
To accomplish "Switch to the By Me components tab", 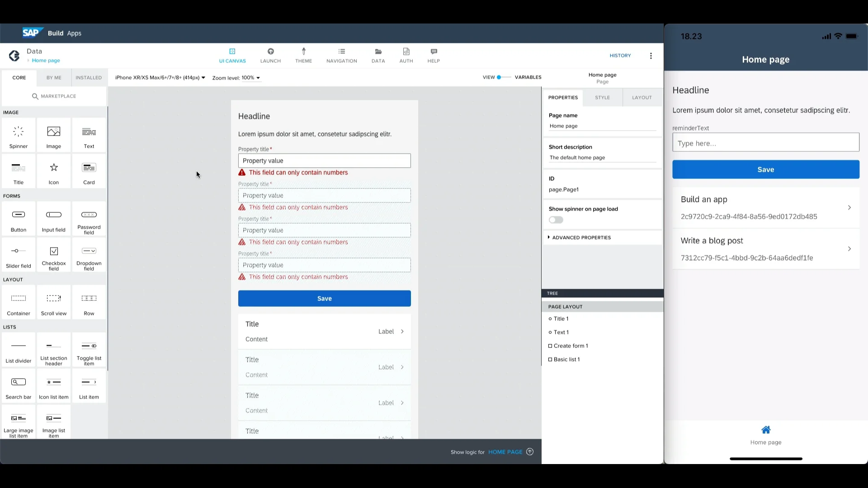I will click(x=53, y=78).
